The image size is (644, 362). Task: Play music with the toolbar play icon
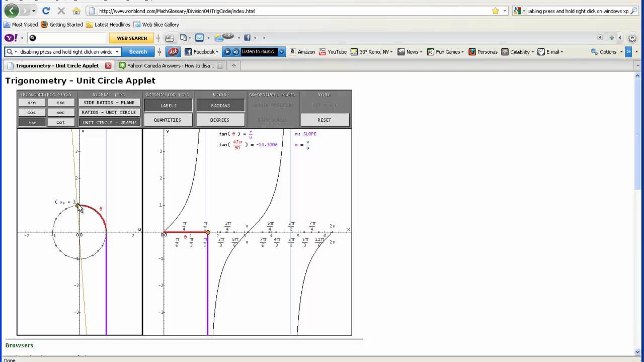click(x=227, y=52)
